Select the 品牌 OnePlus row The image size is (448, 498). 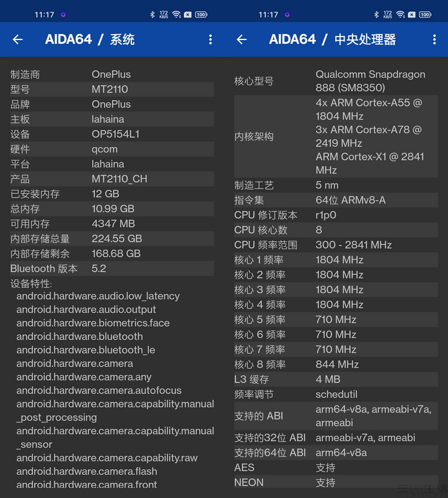(x=112, y=104)
